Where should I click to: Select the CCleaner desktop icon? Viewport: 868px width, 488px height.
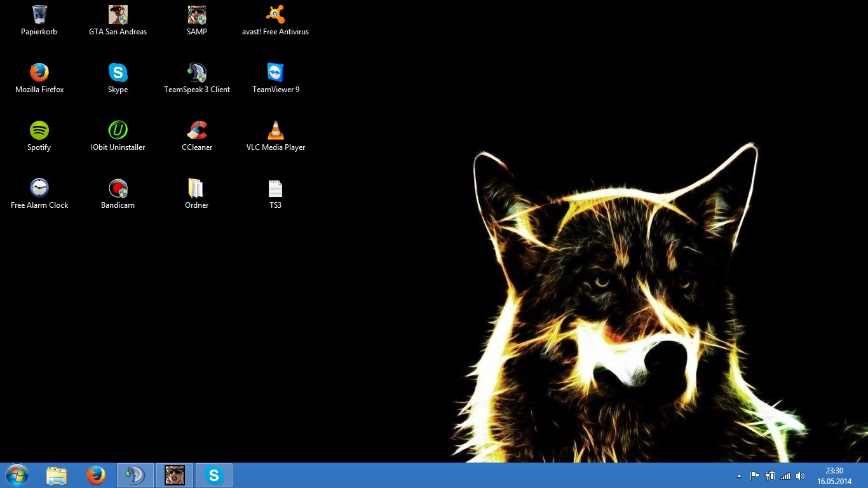tap(197, 130)
